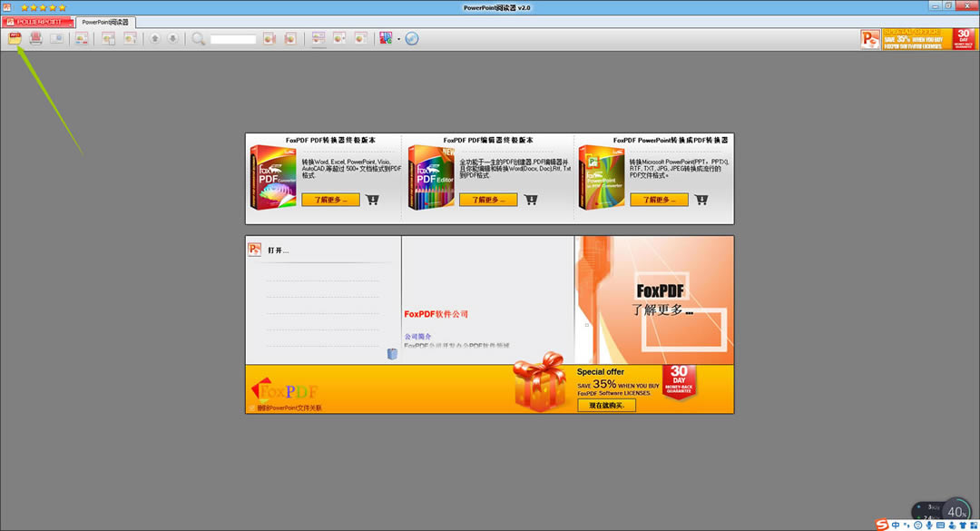Toggle the remove PowerPoint file association checkbox
980x531 pixels.
pos(250,408)
